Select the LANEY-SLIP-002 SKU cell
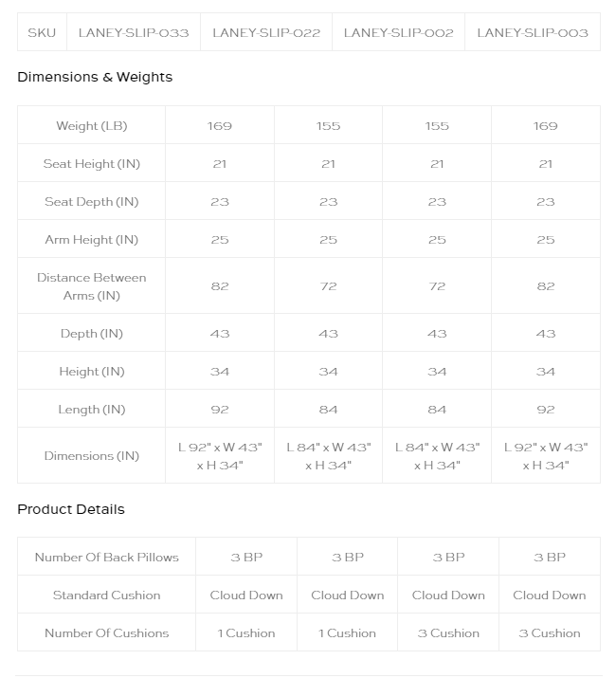This screenshot has height=678, width=616. click(x=399, y=32)
